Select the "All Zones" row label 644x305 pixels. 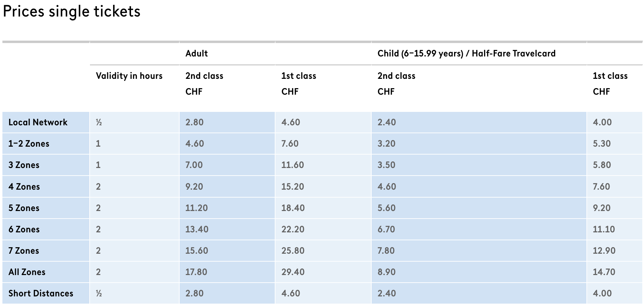(27, 272)
